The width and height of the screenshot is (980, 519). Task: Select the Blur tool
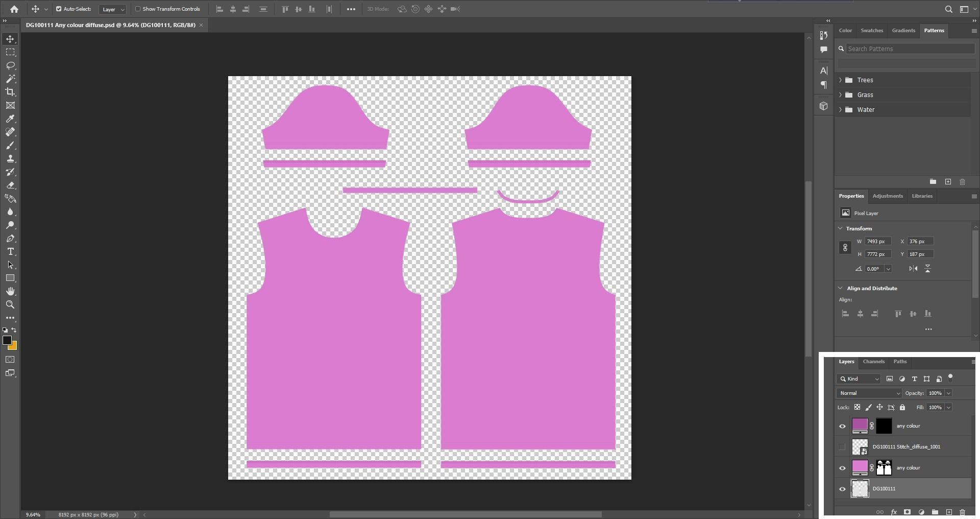[x=10, y=212]
